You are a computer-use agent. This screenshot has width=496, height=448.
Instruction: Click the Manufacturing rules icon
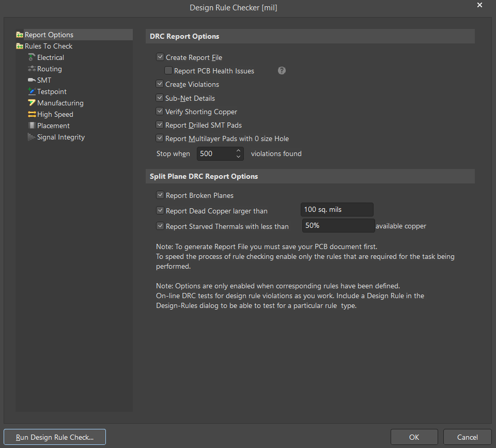point(32,103)
